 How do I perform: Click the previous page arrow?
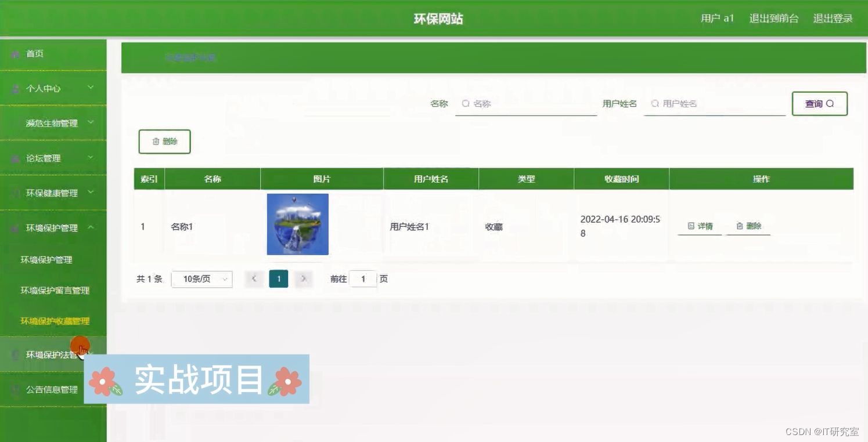[254, 279]
